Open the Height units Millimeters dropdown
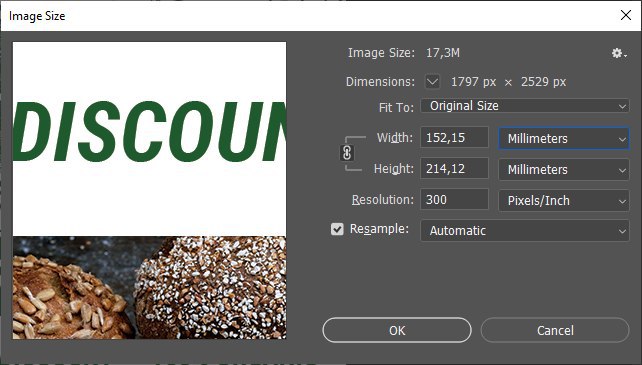The width and height of the screenshot is (642, 365). [564, 169]
